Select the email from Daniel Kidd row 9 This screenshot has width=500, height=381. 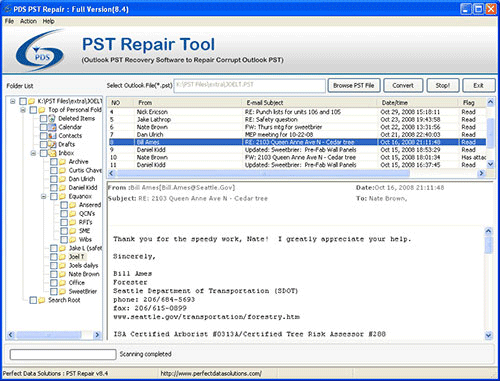tap(297, 150)
